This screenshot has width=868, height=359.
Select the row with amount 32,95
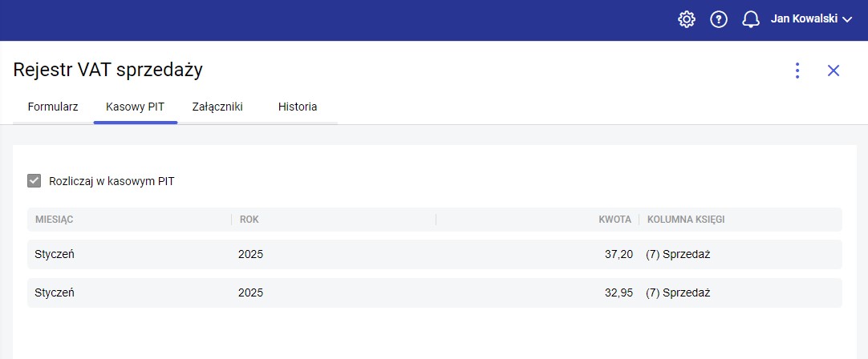[x=434, y=292]
